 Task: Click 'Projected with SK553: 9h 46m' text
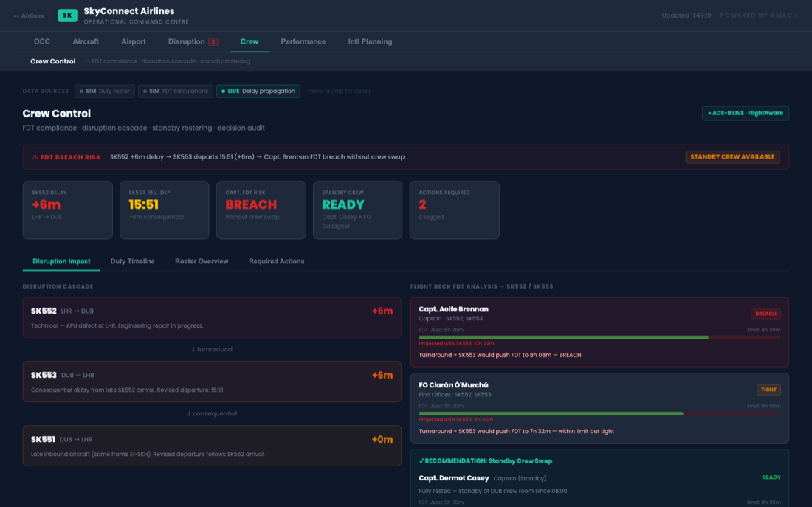(455, 419)
